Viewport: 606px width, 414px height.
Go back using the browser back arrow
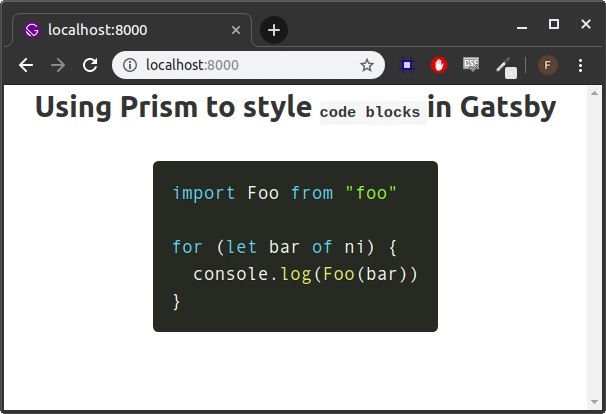[26, 65]
